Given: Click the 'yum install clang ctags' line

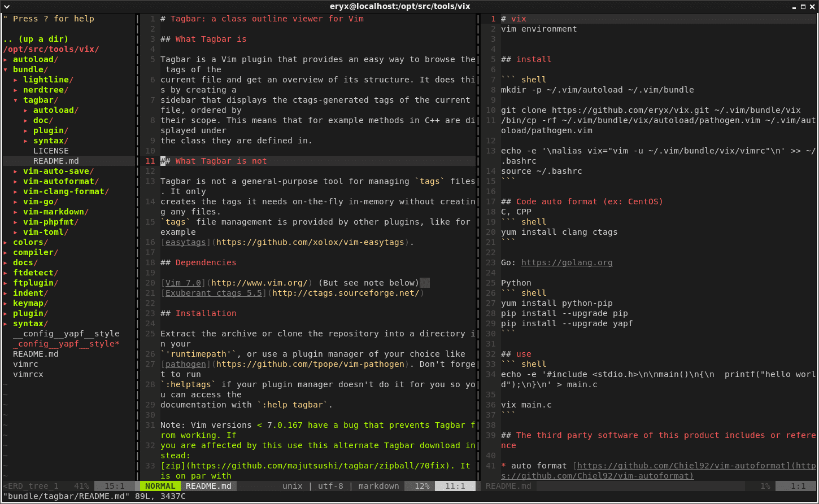Looking at the screenshot, I should pyautogui.click(x=559, y=232).
